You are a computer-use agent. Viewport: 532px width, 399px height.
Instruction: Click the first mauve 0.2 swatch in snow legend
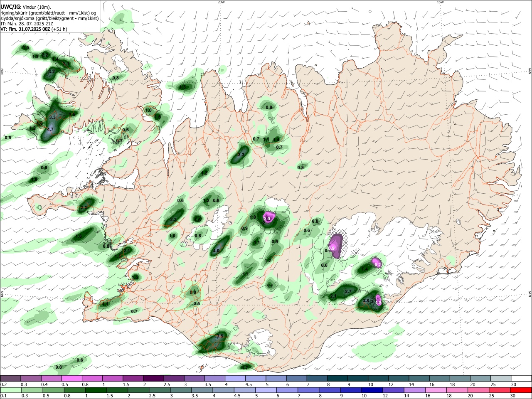coord(10,379)
